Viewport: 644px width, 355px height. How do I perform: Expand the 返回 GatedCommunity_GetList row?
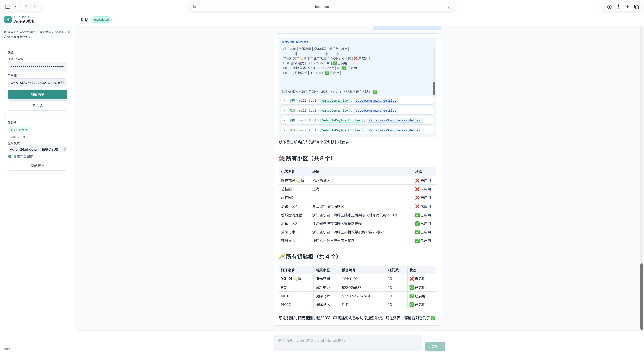click(357, 111)
